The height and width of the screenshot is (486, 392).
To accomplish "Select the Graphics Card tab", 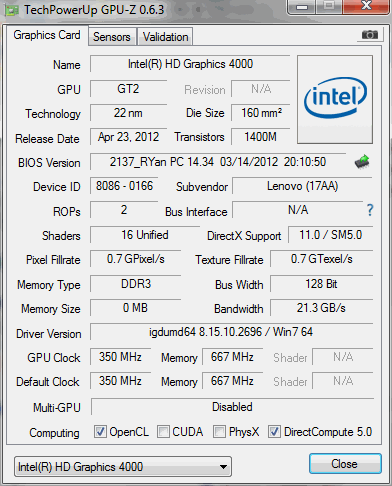I will pyautogui.click(x=47, y=35).
